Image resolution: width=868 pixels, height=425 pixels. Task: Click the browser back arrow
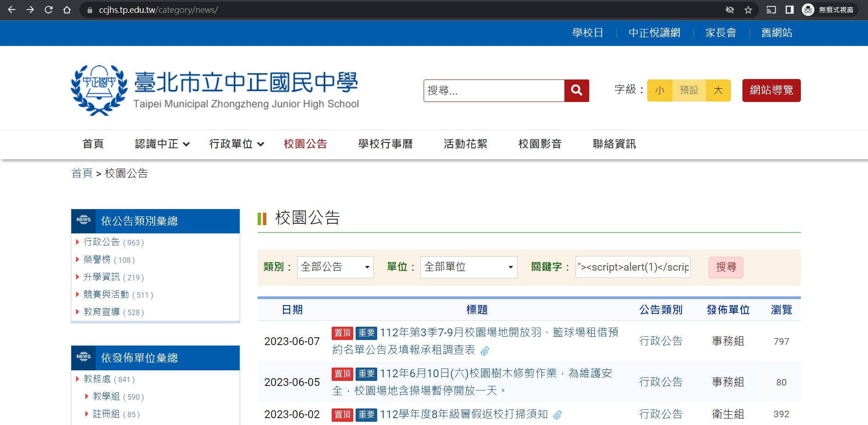12,10
